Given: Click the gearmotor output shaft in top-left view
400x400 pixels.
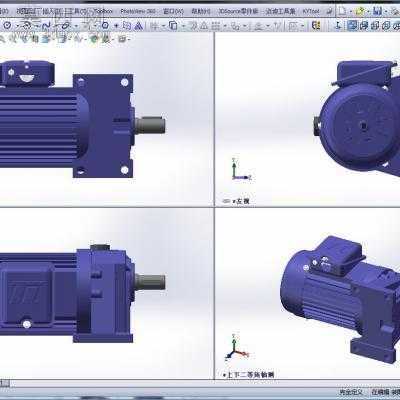Looking at the screenshot, I should point(150,125).
